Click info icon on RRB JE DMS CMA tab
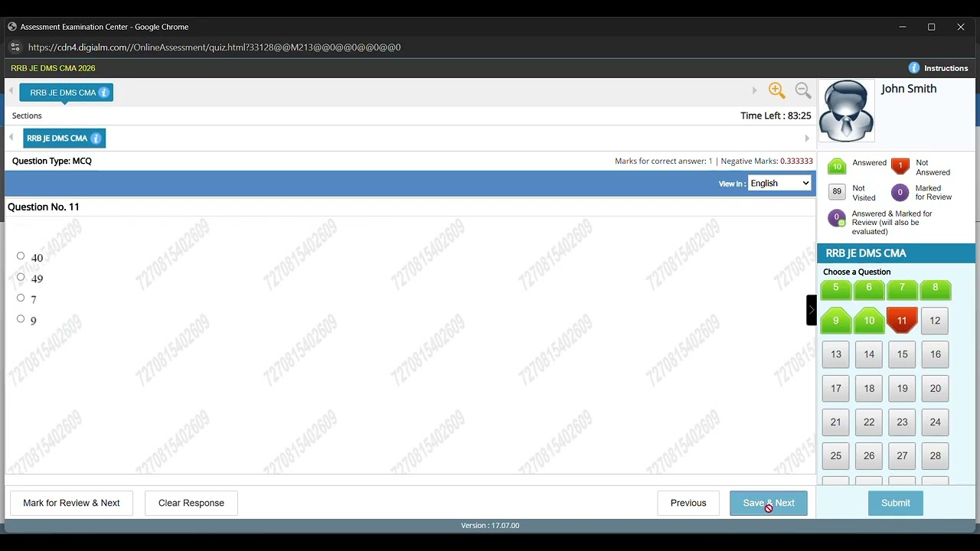The image size is (980, 551). (104, 93)
